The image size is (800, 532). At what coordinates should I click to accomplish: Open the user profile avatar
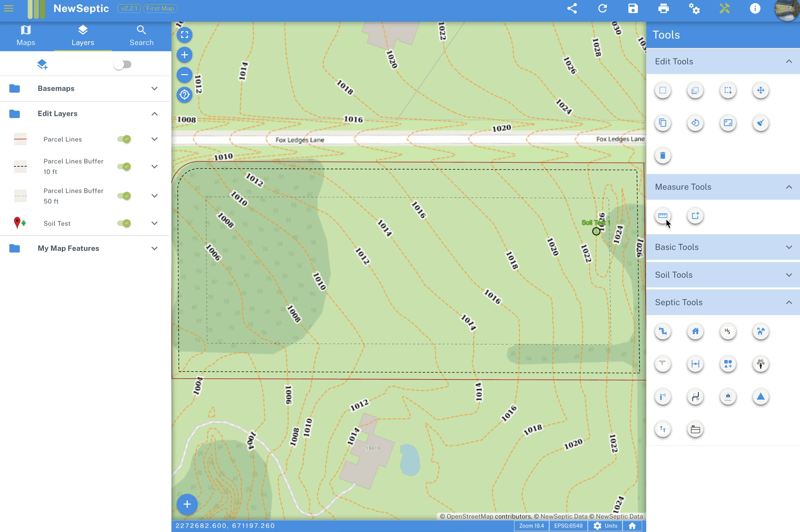pos(786,10)
